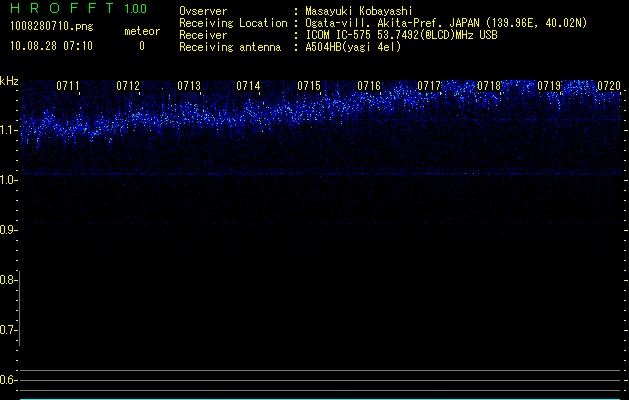Image resolution: width=629 pixels, height=400 pixels.
Task: Click the 1.1 frequency axis label
Action: tap(7, 130)
